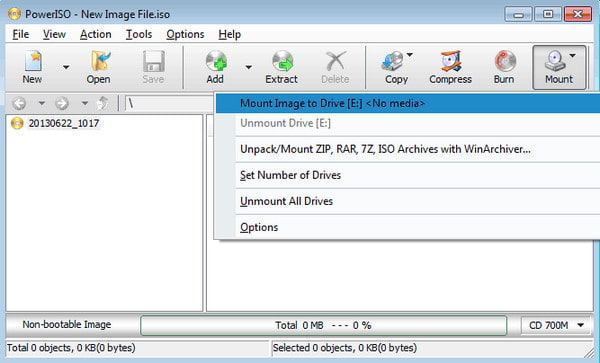Select the 20130622_1017 tree item
The image size is (600, 363).
64,123
